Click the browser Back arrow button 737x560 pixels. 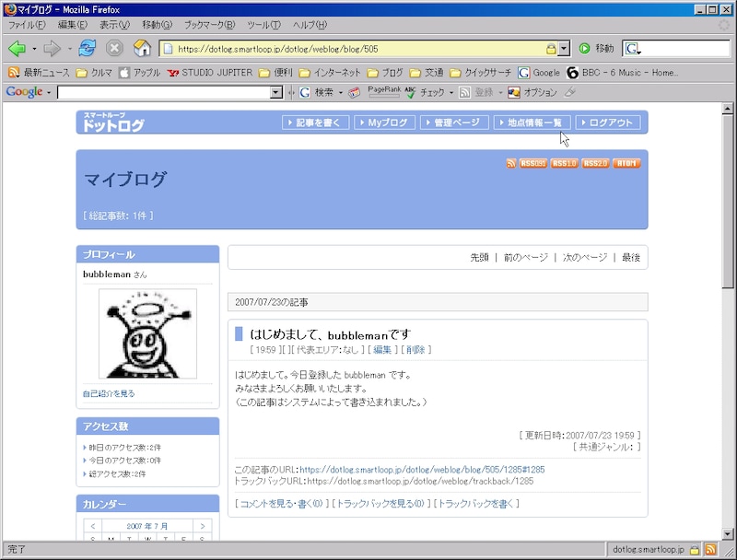coord(17,48)
